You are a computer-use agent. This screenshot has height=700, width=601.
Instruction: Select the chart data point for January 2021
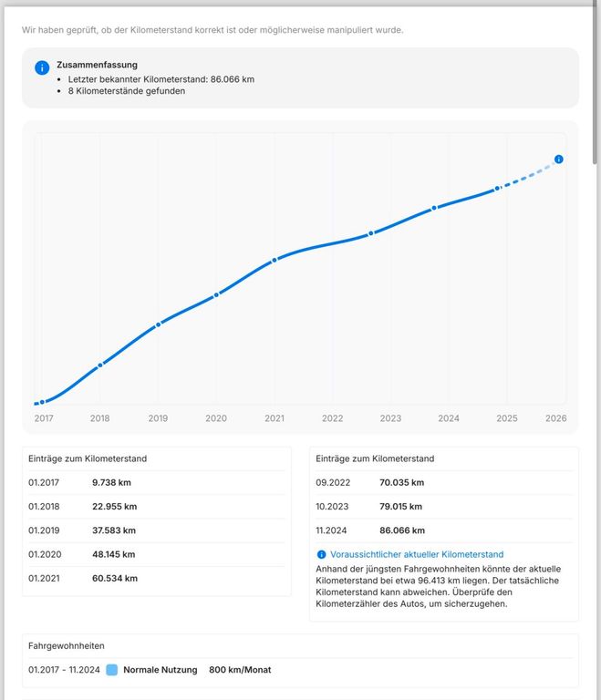click(x=275, y=261)
